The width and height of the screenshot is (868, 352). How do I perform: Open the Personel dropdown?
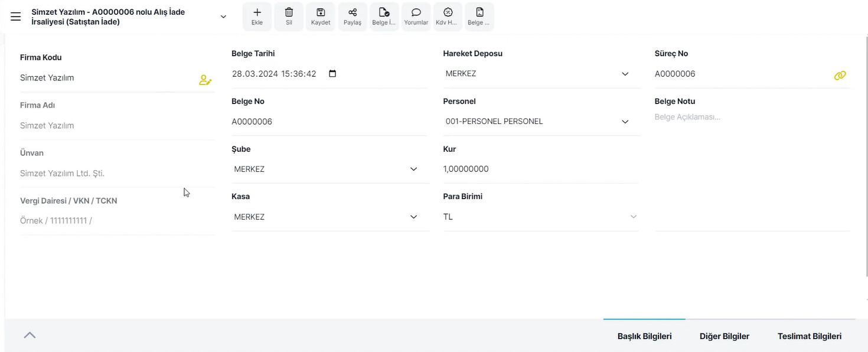click(x=625, y=122)
